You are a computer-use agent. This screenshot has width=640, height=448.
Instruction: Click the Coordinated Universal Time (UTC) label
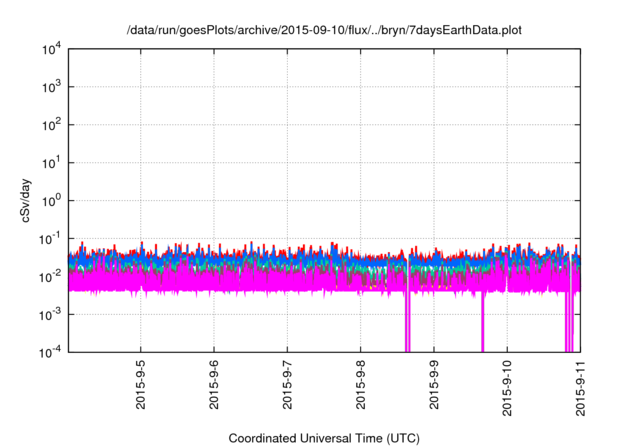(324, 438)
